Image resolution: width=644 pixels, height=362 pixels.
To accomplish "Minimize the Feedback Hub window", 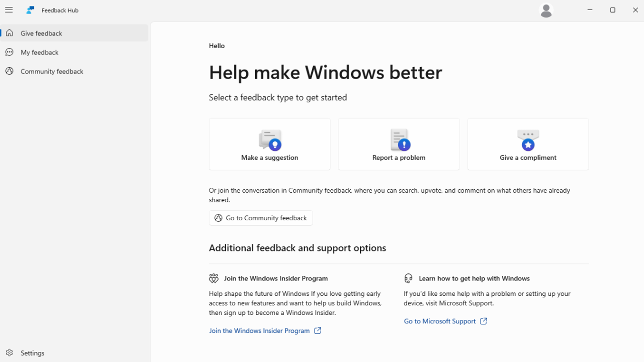I will pos(590,10).
